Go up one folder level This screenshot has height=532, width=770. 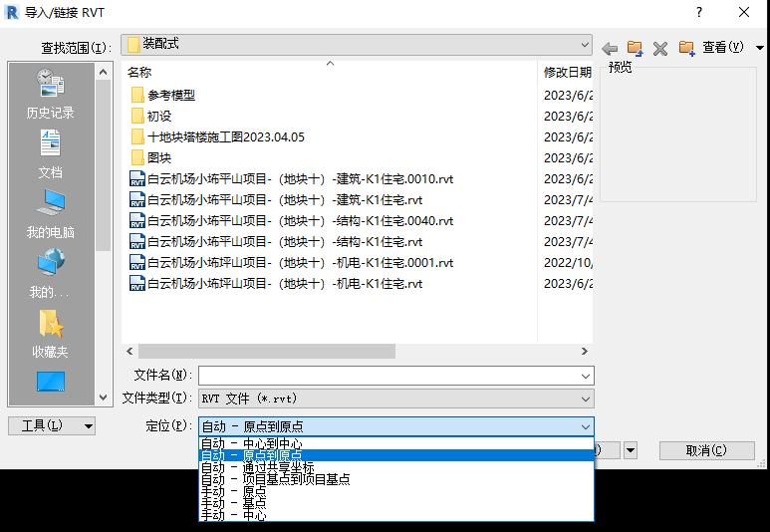pyautogui.click(x=635, y=48)
